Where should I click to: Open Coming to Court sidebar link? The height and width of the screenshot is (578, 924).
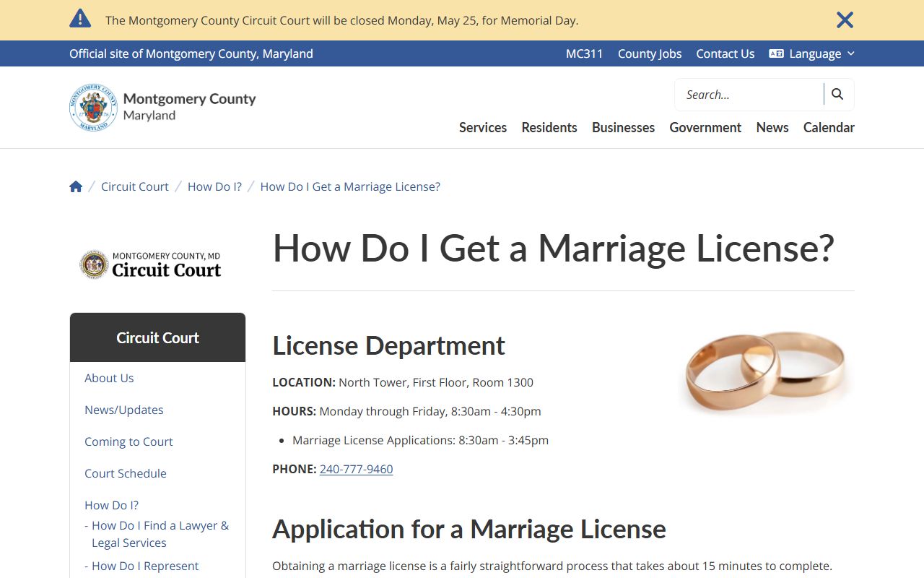128,441
